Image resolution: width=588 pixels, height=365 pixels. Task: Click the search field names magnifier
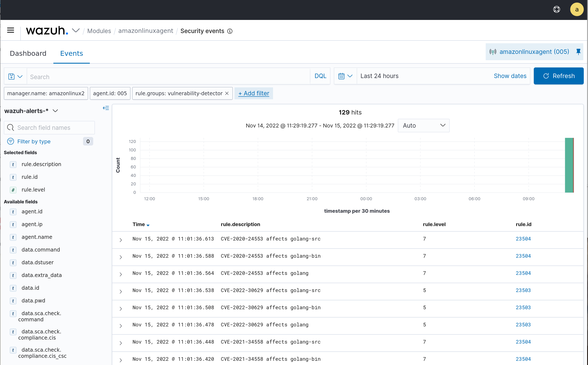point(11,127)
